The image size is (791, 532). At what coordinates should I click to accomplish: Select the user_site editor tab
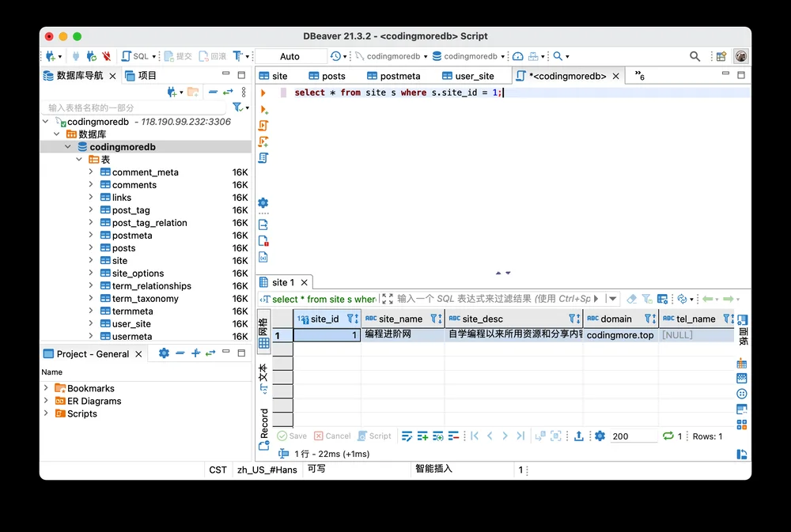click(468, 76)
